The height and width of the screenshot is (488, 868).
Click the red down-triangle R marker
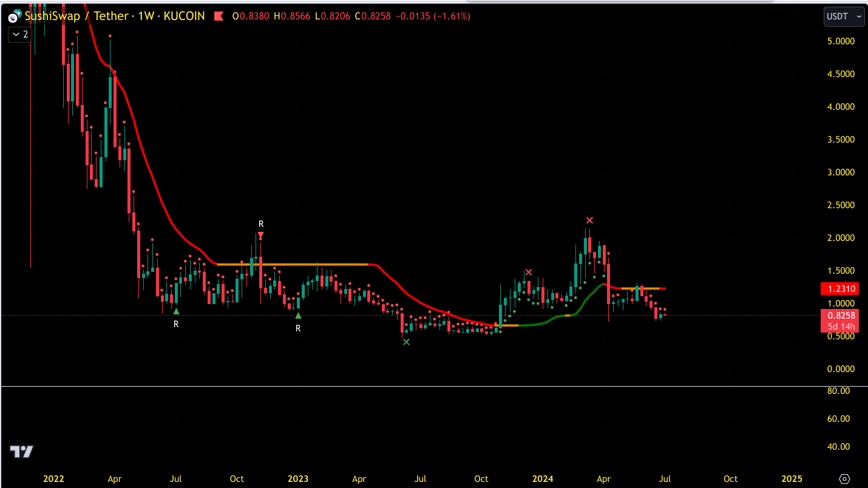pyautogui.click(x=260, y=235)
